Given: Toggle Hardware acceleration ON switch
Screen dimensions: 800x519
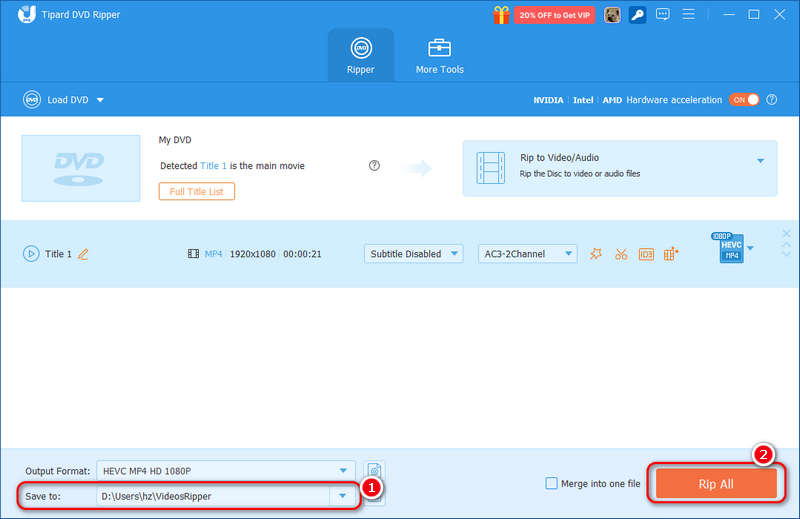Looking at the screenshot, I should pyautogui.click(x=744, y=100).
